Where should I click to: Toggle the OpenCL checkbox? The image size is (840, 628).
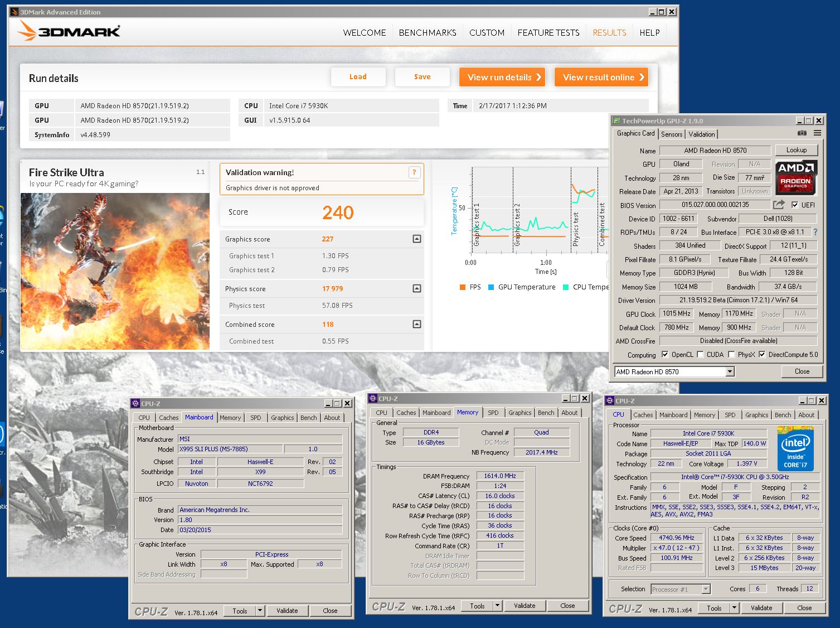[x=665, y=354]
